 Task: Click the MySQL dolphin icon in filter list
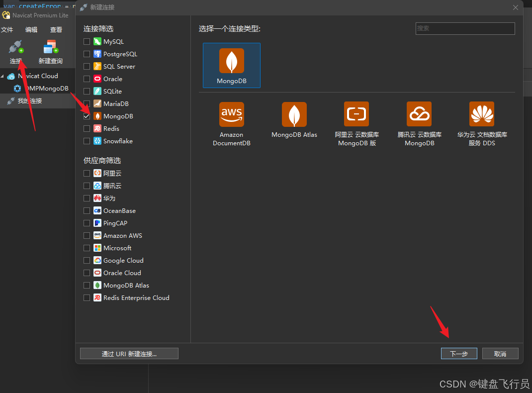[97, 41]
